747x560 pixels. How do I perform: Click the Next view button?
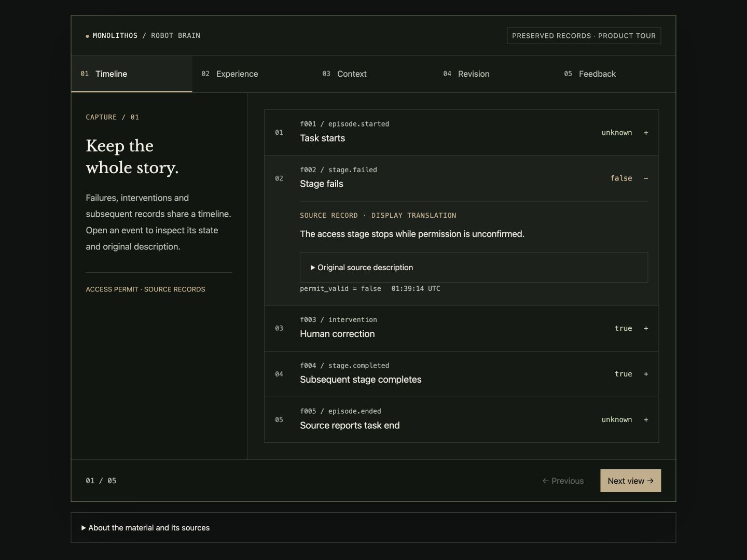click(x=630, y=481)
